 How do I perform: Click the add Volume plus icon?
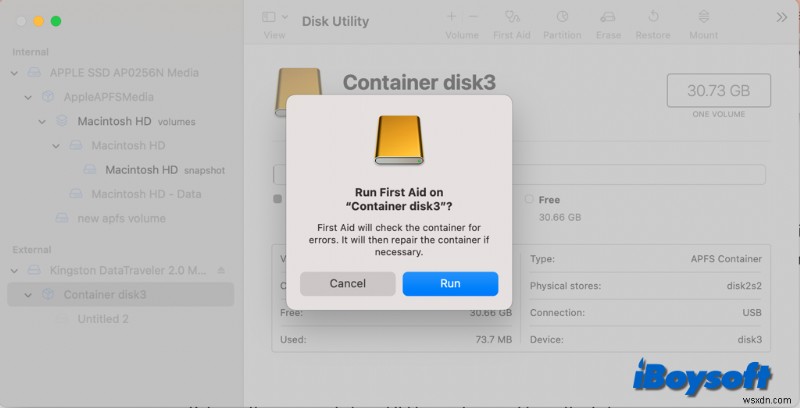tap(451, 17)
